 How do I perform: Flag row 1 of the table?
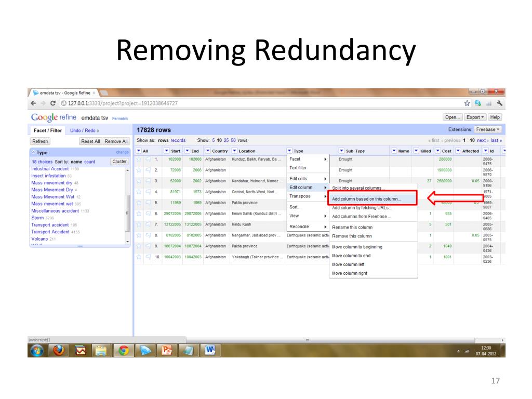[x=148, y=159]
